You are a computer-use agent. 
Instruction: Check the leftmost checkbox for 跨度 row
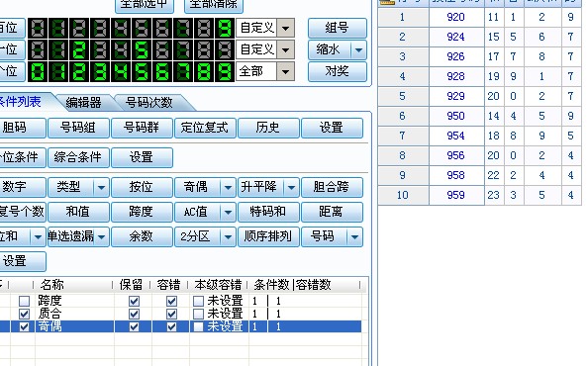pyautogui.click(x=25, y=301)
